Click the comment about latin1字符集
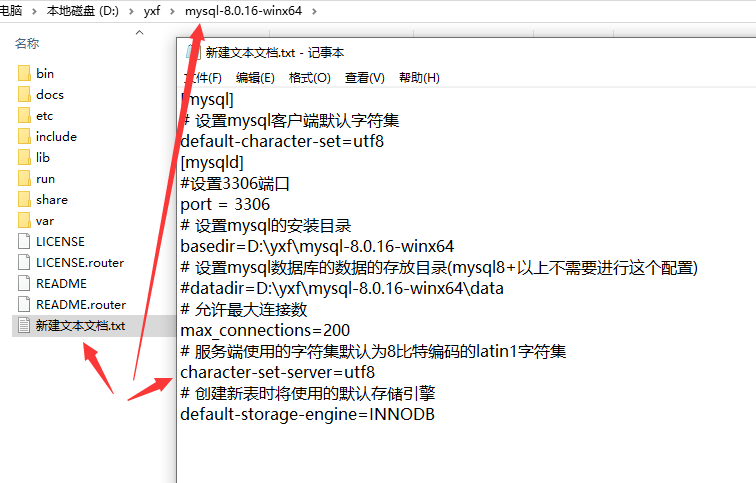 [373, 351]
